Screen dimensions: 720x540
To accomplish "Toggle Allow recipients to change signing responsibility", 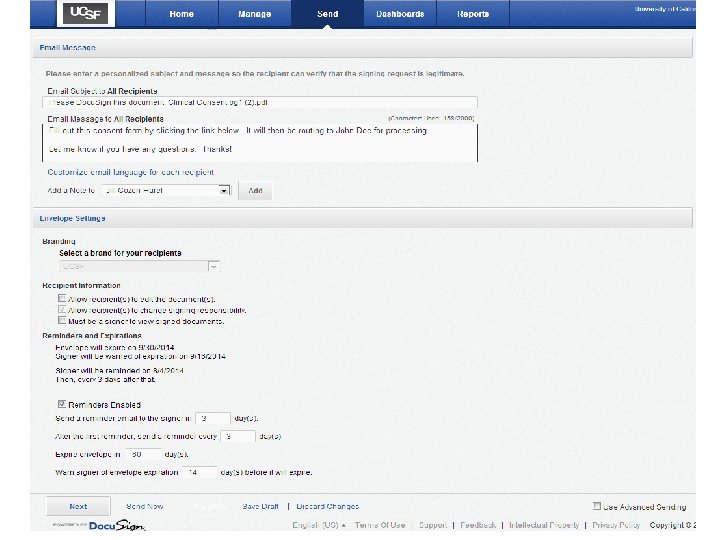I will click(62, 309).
